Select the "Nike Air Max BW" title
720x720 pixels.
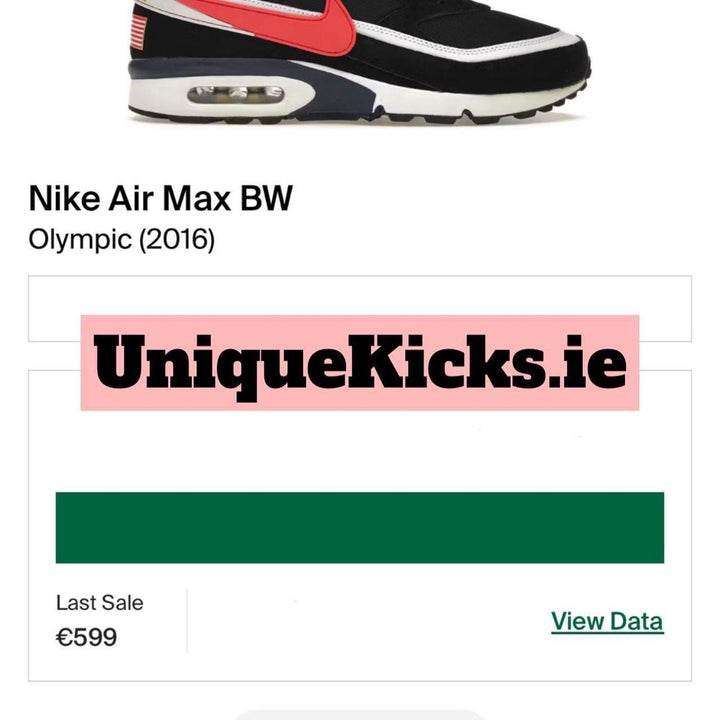[160, 199]
